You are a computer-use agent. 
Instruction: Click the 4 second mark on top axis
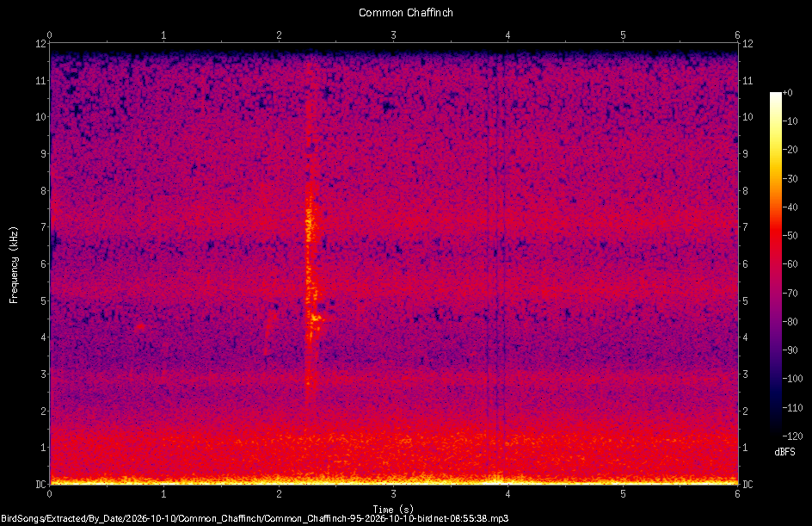(508, 35)
